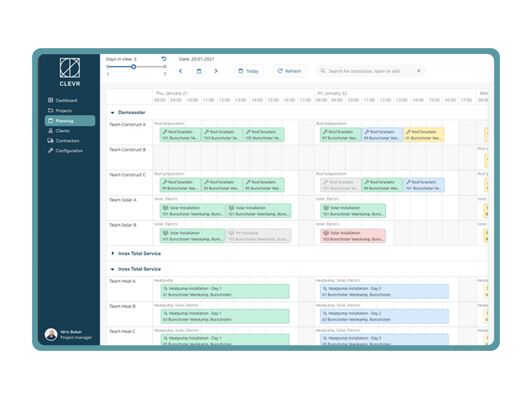Open the Clients section
Viewport: 532px width, 399px height.
tap(59, 131)
